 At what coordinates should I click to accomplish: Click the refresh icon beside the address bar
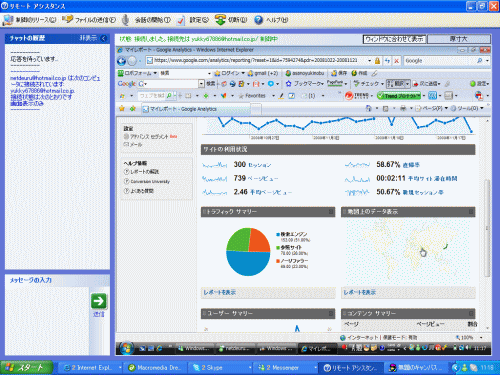click(x=387, y=61)
